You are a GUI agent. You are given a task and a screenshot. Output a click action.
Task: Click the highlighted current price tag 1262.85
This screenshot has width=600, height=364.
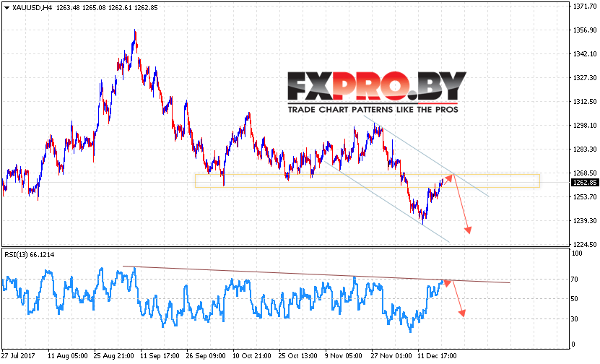click(x=584, y=183)
